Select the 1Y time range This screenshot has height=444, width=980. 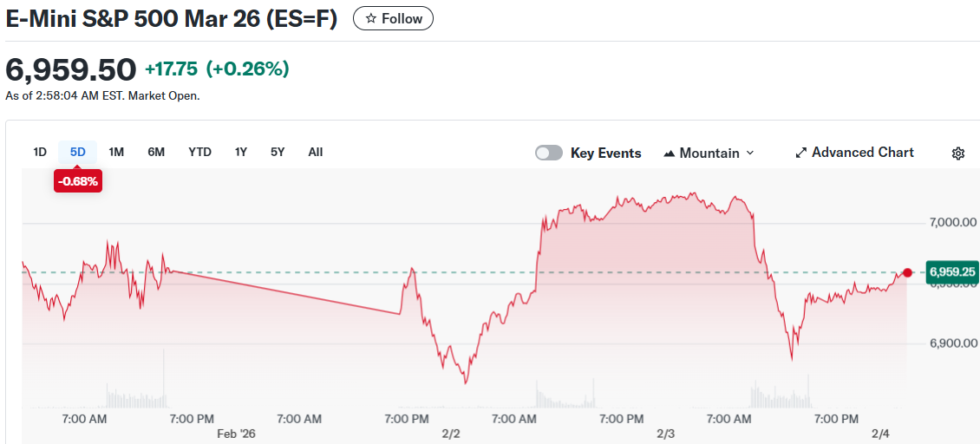point(241,152)
